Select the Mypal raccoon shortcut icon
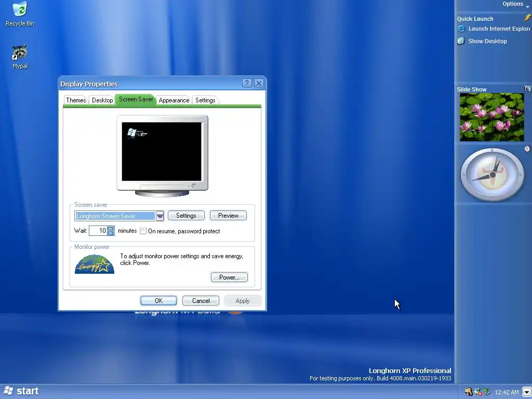Viewport: 532px width, 399px height. pos(20,52)
